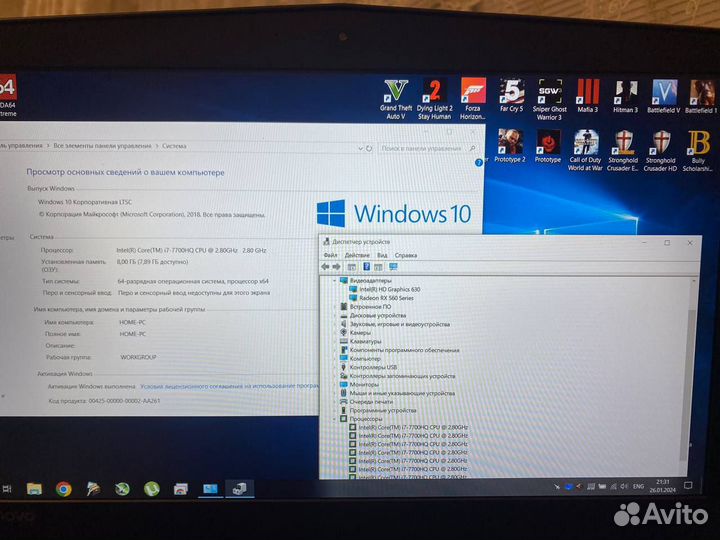The width and height of the screenshot is (720, 540).
Task: Open the Справка menu in Device Manager
Action: [405, 255]
